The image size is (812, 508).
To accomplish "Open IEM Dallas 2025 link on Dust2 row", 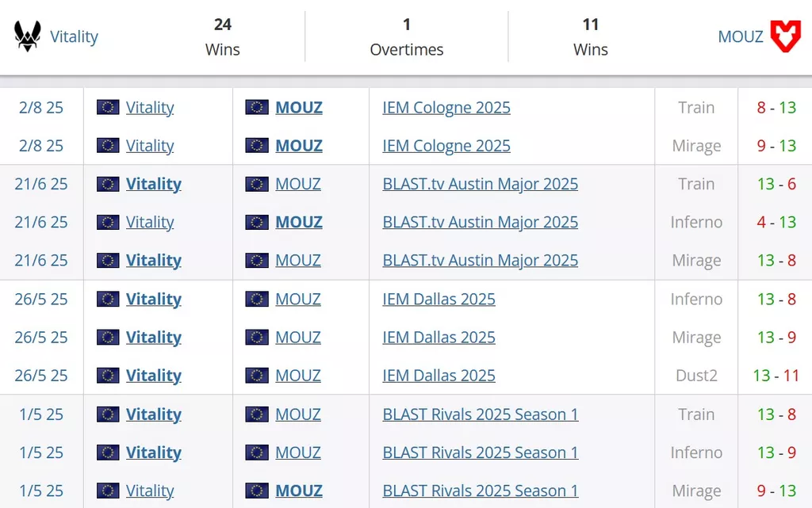I will 439,376.
